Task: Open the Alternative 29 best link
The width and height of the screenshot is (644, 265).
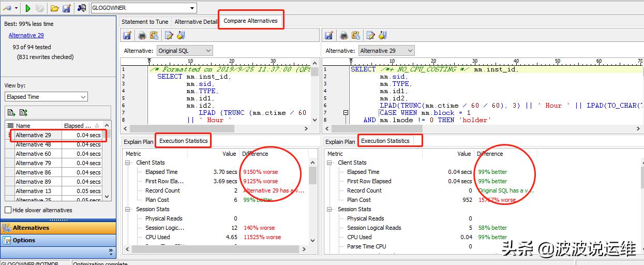Action: click(x=26, y=35)
